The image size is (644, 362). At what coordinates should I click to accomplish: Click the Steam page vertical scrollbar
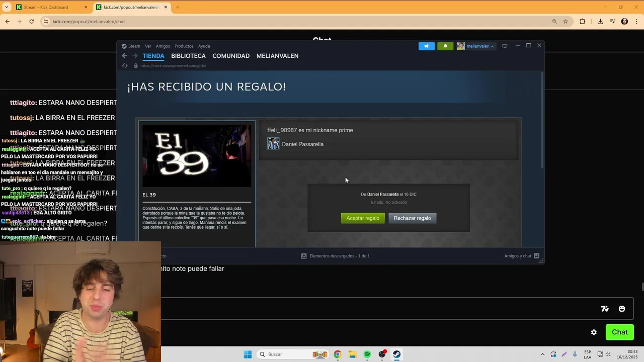(542, 121)
